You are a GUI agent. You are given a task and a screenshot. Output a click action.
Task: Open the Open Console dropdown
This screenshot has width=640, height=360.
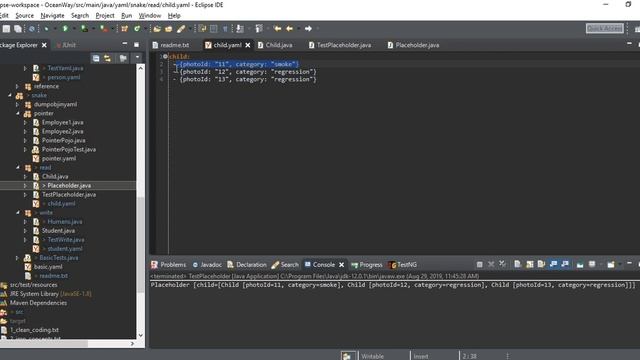(x=620, y=264)
